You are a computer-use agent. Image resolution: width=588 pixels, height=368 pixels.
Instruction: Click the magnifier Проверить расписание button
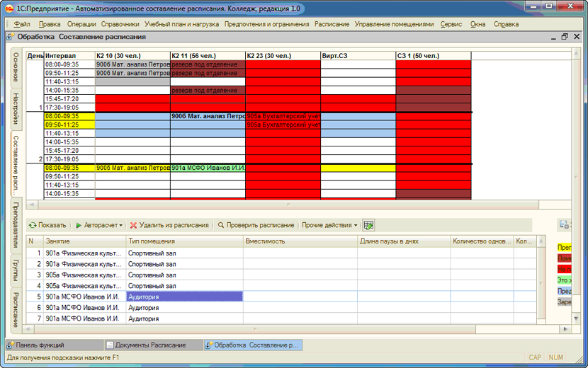255,225
